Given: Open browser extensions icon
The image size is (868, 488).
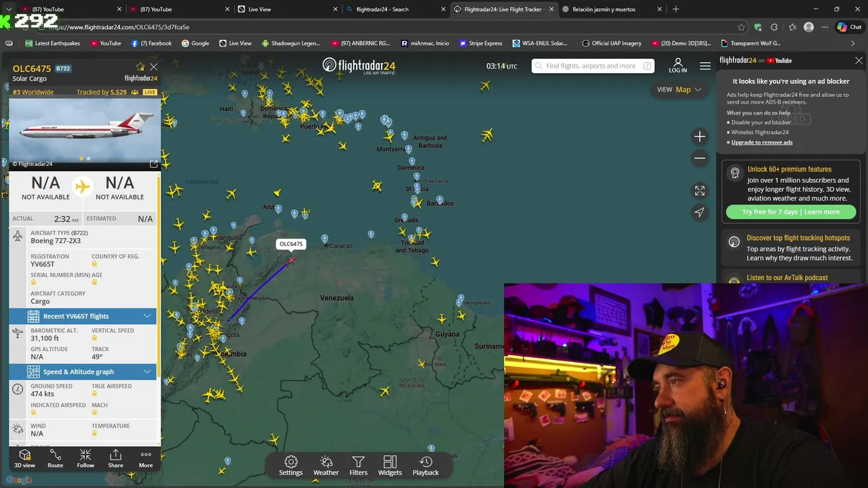Looking at the screenshot, I should 774,27.
